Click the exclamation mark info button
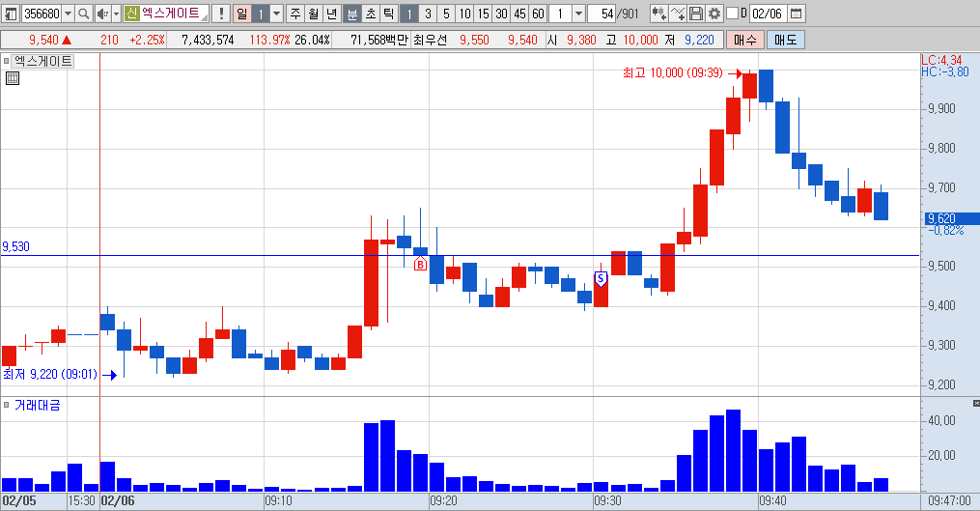The image size is (980, 511). click(221, 14)
